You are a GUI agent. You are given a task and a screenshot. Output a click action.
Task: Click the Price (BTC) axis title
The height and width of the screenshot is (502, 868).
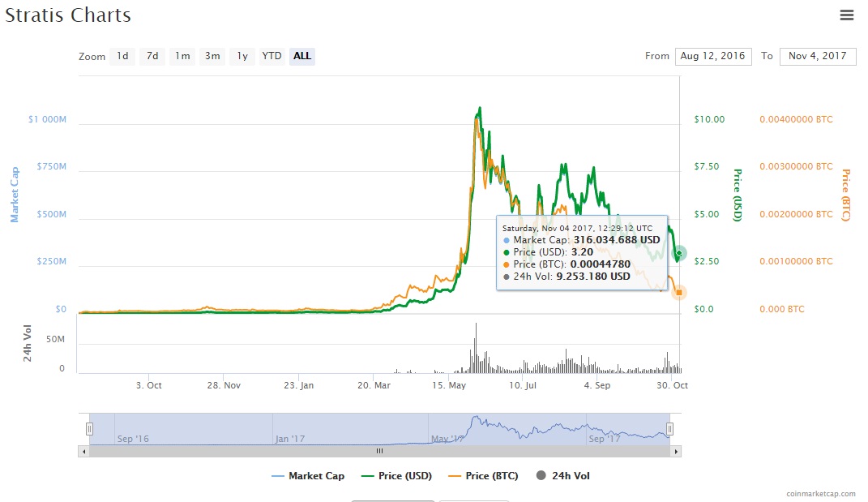(x=846, y=195)
